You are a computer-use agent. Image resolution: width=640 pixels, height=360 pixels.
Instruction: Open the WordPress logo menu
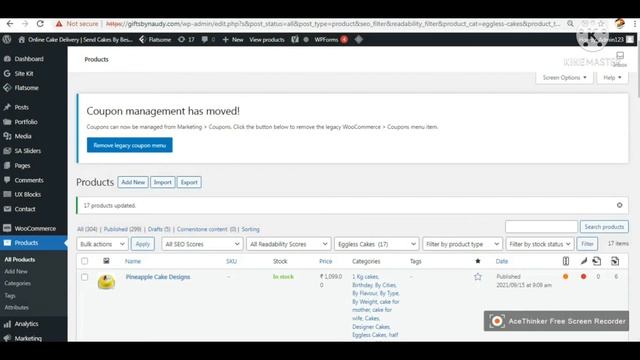click(x=7, y=40)
